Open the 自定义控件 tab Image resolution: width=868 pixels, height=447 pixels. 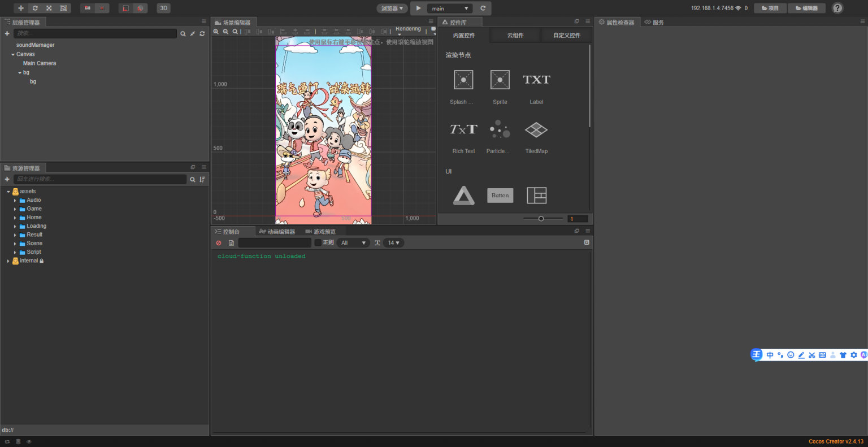click(567, 36)
